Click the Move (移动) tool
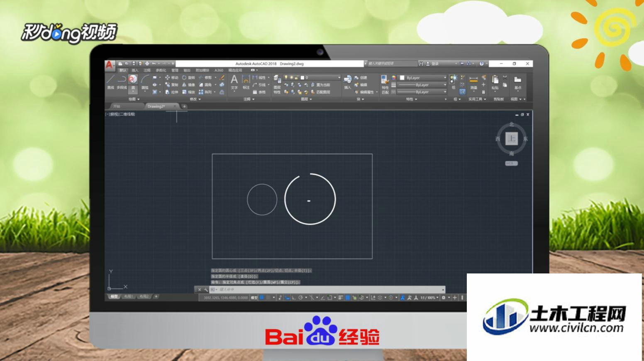644x361 pixels. pos(171,78)
